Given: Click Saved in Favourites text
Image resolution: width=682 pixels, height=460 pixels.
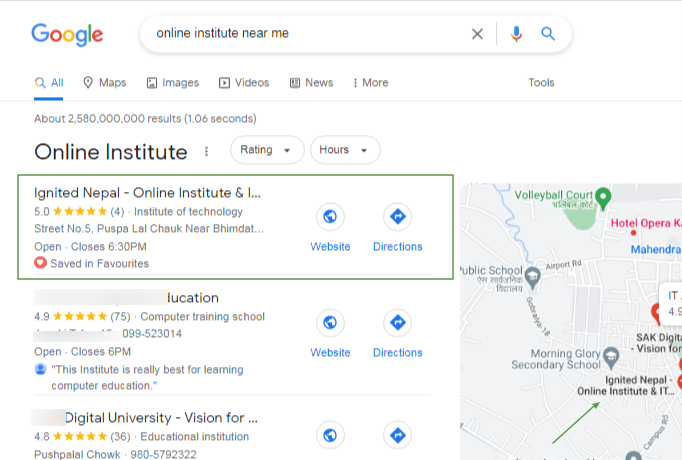Looking at the screenshot, I should click(99, 263).
